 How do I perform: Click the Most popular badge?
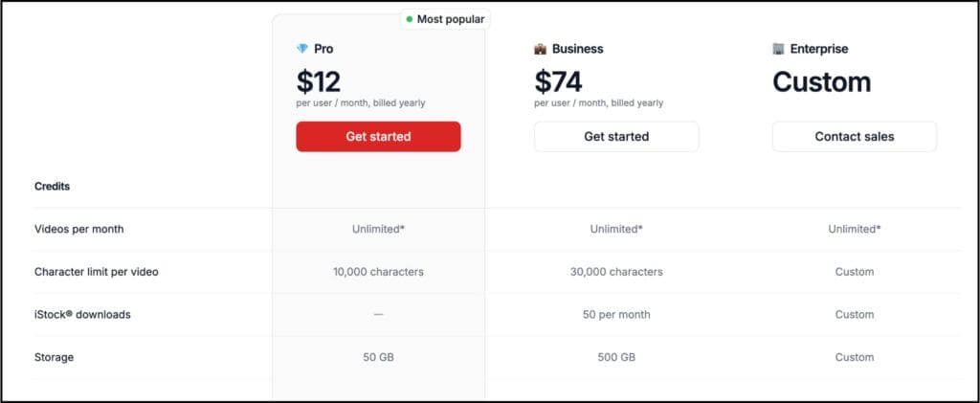pyautogui.click(x=445, y=19)
